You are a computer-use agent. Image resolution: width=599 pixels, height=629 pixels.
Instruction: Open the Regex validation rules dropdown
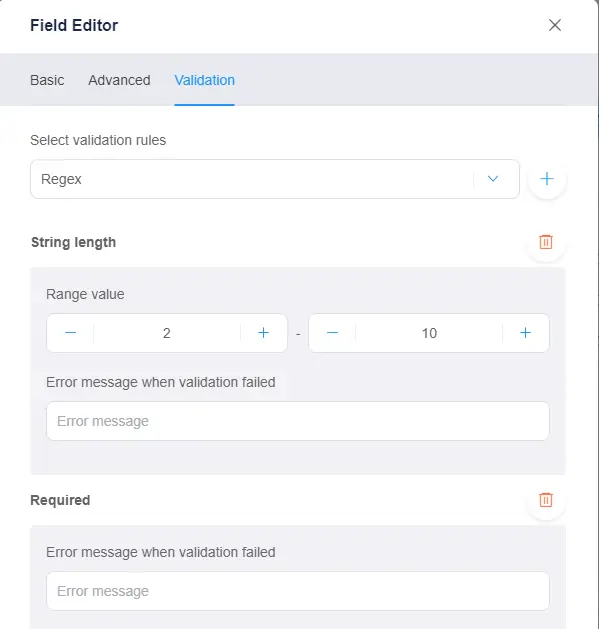click(x=275, y=179)
